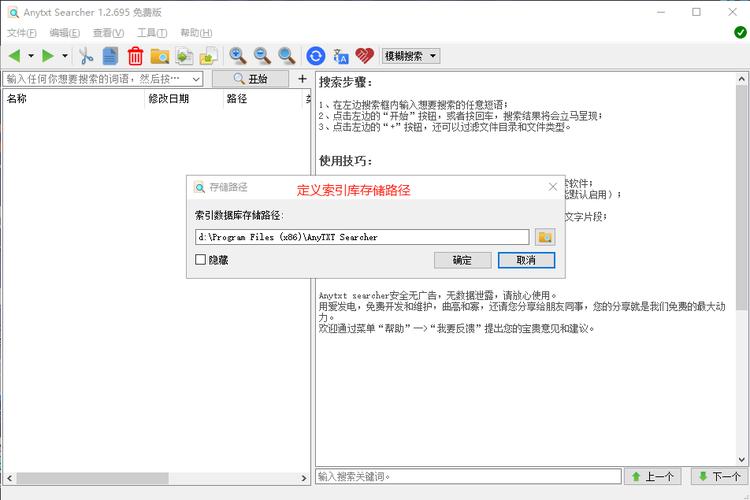This screenshot has width=750, height=500.
Task: Click the document with green arrow icon
Action: click(x=184, y=56)
